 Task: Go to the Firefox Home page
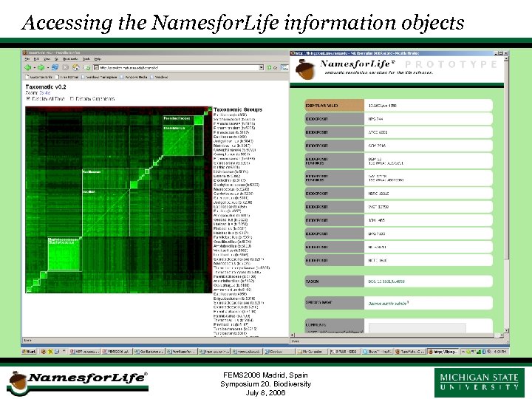[x=76, y=67]
